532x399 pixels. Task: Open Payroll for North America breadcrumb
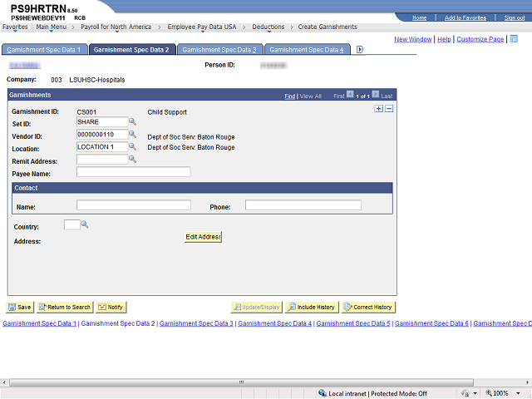point(116,27)
